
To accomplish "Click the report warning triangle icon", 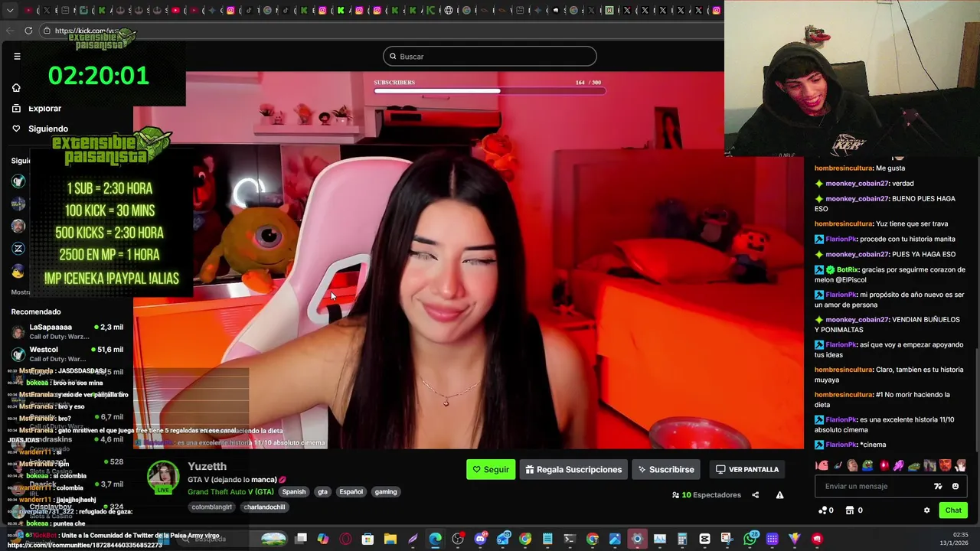I will coord(779,495).
